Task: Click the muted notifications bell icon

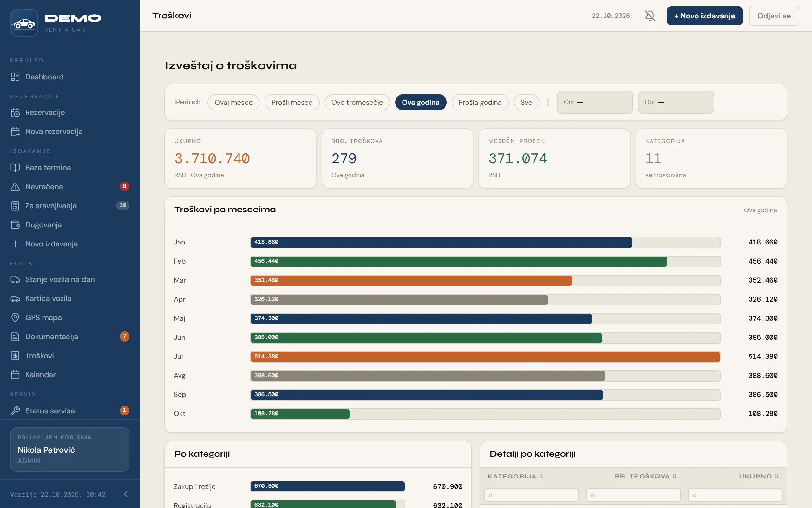Action: click(650, 16)
